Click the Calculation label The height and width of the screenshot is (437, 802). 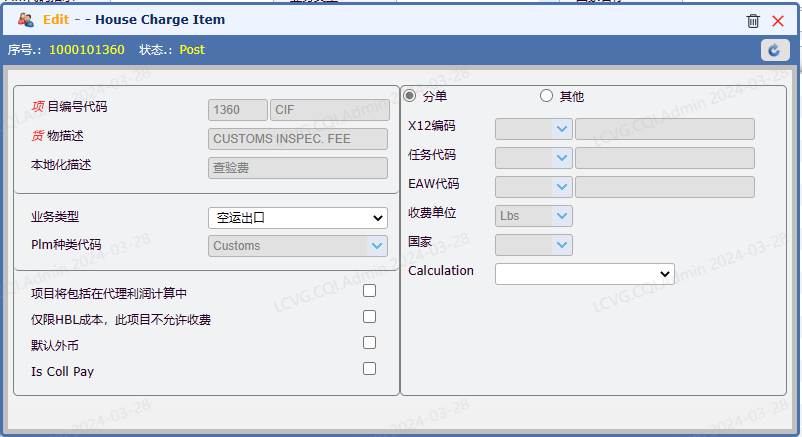[x=441, y=271]
